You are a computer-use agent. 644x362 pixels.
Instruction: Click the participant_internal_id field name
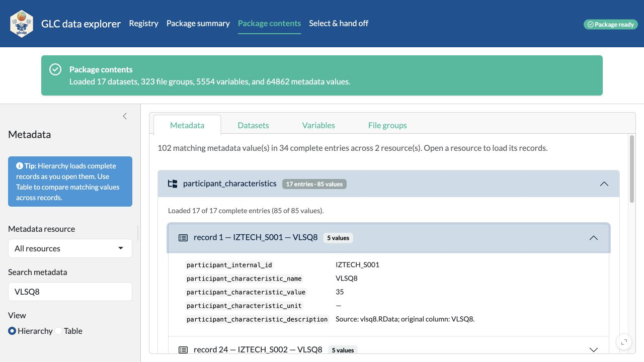(229, 265)
